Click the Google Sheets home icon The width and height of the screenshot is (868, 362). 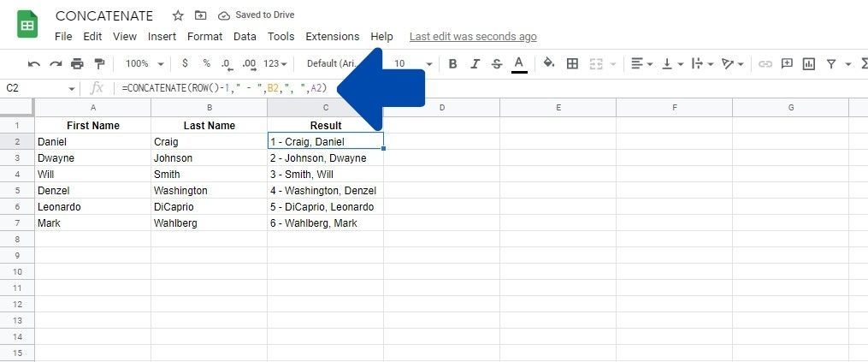pos(27,25)
